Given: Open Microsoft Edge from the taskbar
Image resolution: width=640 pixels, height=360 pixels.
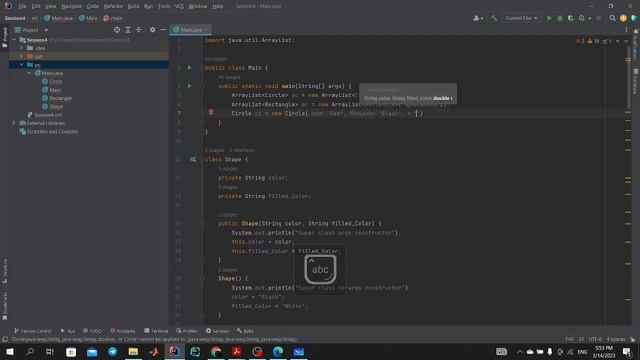Looking at the screenshot, I should [x=278, y=351].
